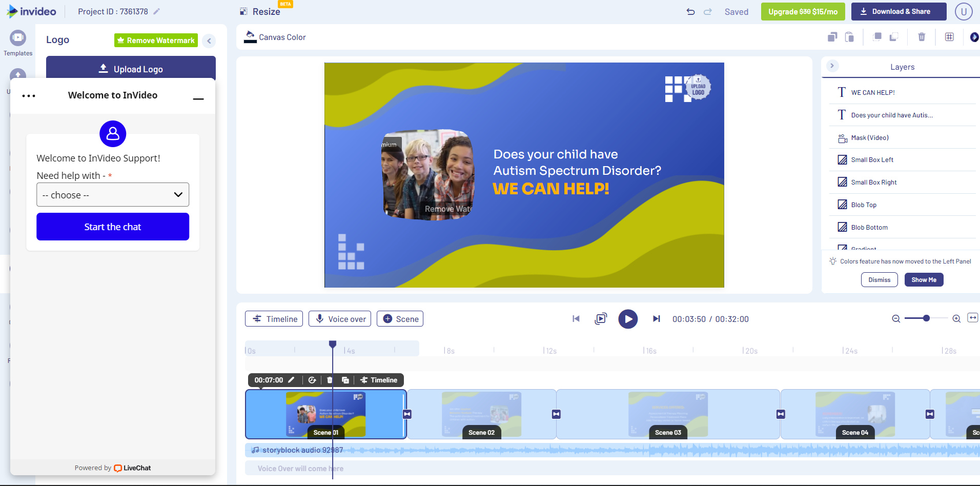Image resolution: width=980 pixels, height=486 pixels.
Task: Open the 'Need help with' dropdown
Action: [x=113, y=195]
